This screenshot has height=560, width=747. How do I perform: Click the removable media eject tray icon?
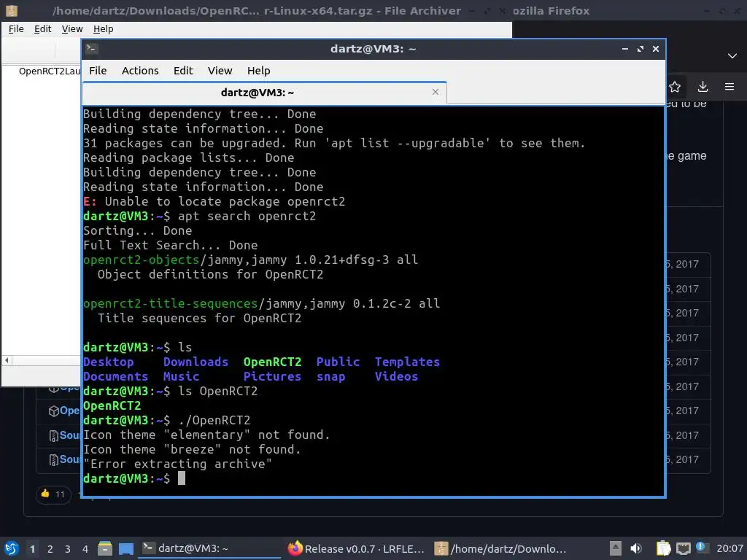pyautogui.click(x=616, y=548)
